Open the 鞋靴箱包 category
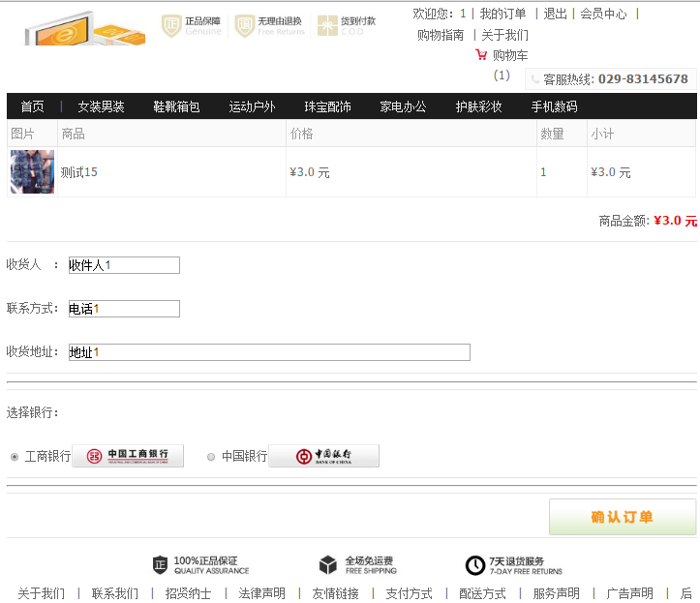Viewport: 700px width, 603px height. pyautogui.click(x=176, y=106)
